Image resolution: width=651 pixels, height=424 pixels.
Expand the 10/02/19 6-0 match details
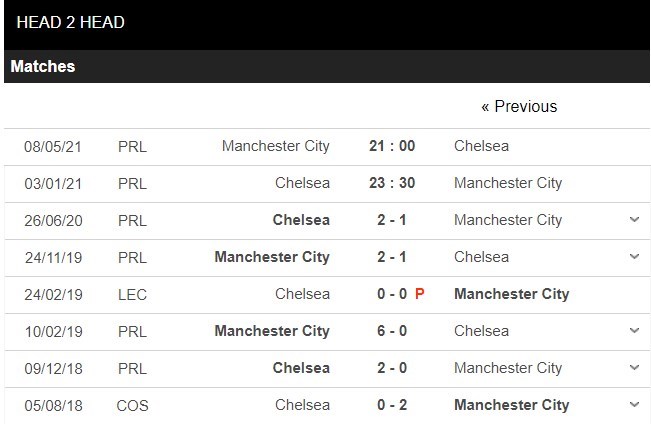coord(634,331)
